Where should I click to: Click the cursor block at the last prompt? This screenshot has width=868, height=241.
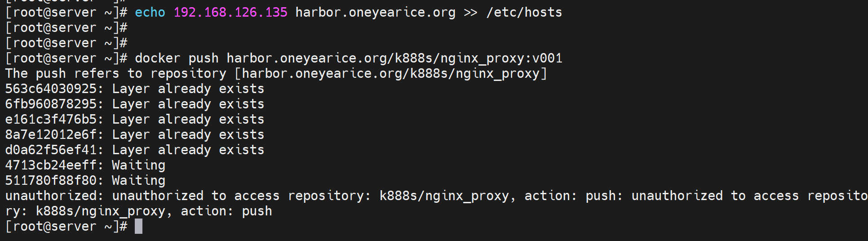coord(138,227)
